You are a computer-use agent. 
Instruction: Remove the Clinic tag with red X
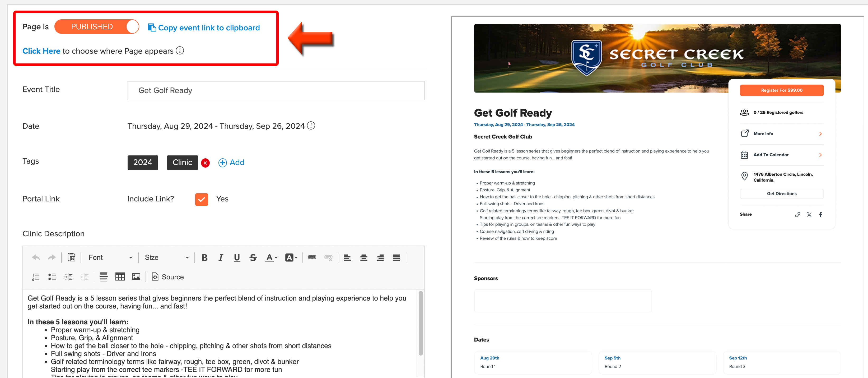tap(205, 163)
